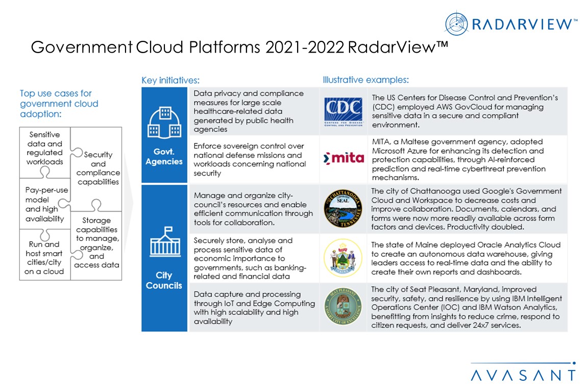Click 'Top use cases for government cloud adoption' heading
Viewport: 588px width, 392px height.
click(59, 104)
